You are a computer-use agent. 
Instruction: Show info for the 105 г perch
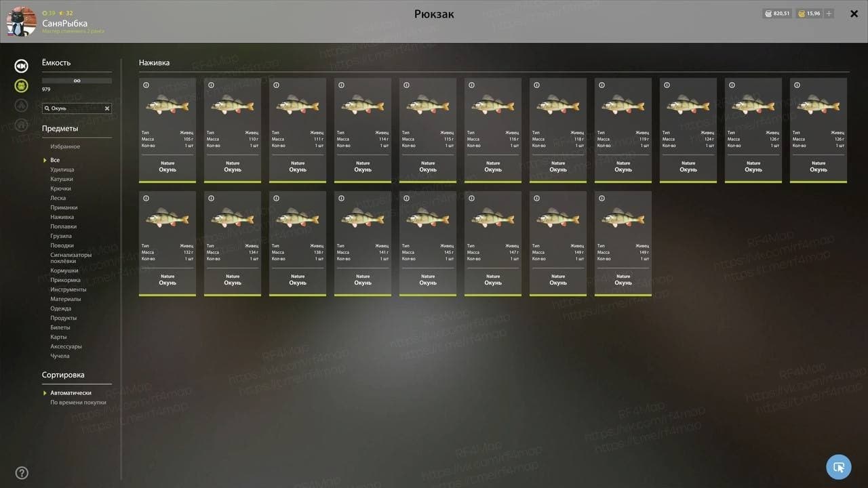coord(146,85)
